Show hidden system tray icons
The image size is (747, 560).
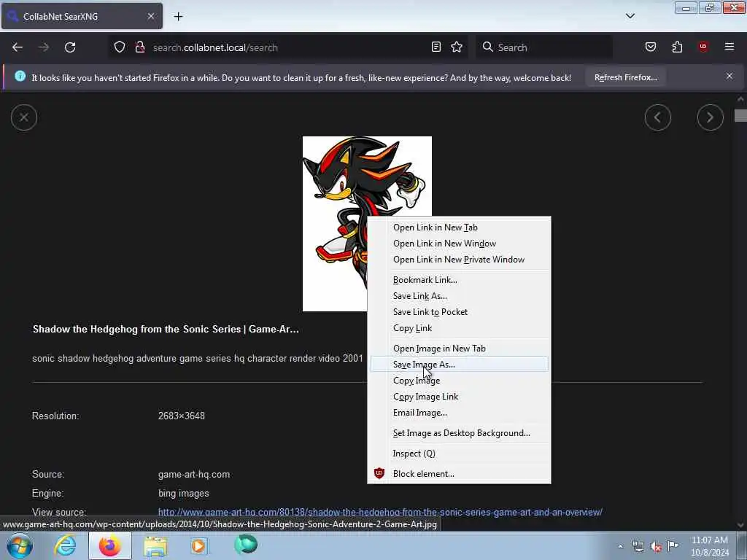620,546
